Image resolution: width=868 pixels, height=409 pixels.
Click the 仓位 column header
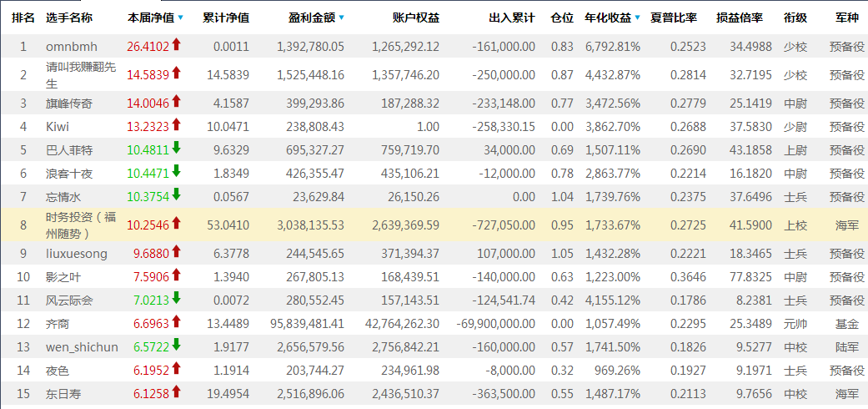563,18
